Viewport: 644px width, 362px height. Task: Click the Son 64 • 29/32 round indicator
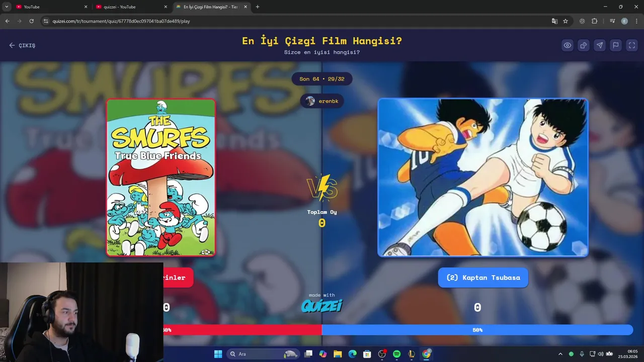coord(322,79)
